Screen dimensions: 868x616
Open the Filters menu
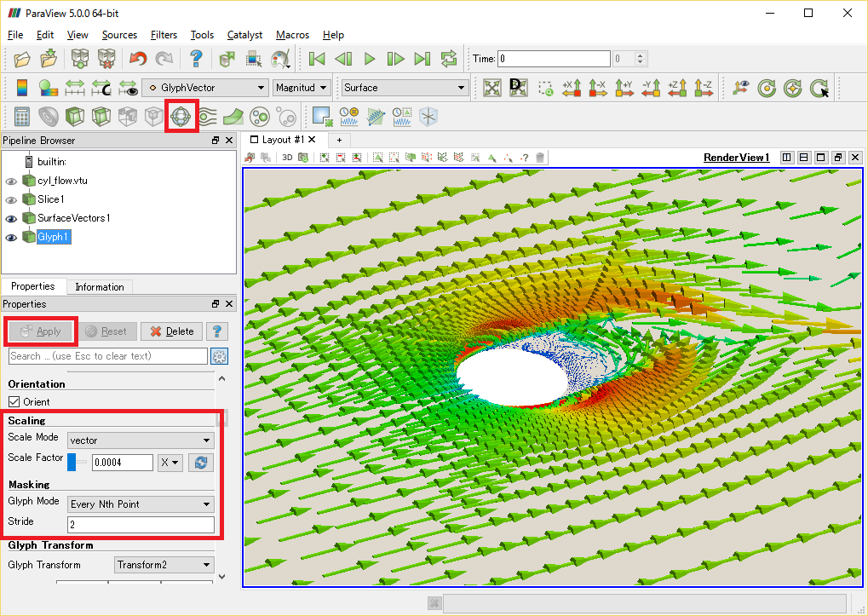click(164, 35)
